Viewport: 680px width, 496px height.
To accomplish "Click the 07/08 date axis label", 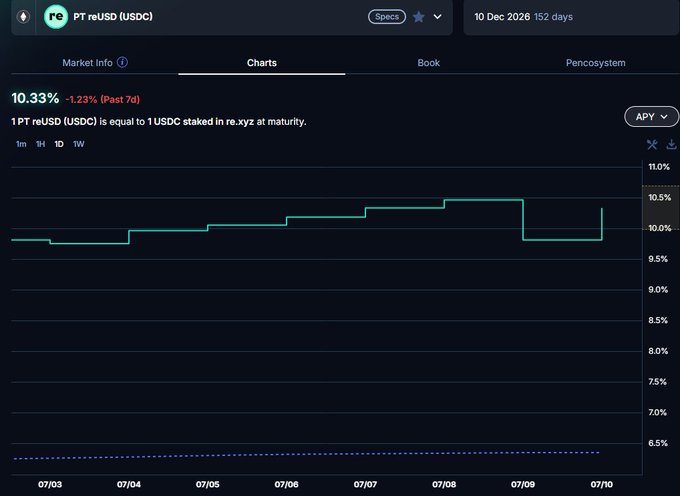I will (444, 484).
